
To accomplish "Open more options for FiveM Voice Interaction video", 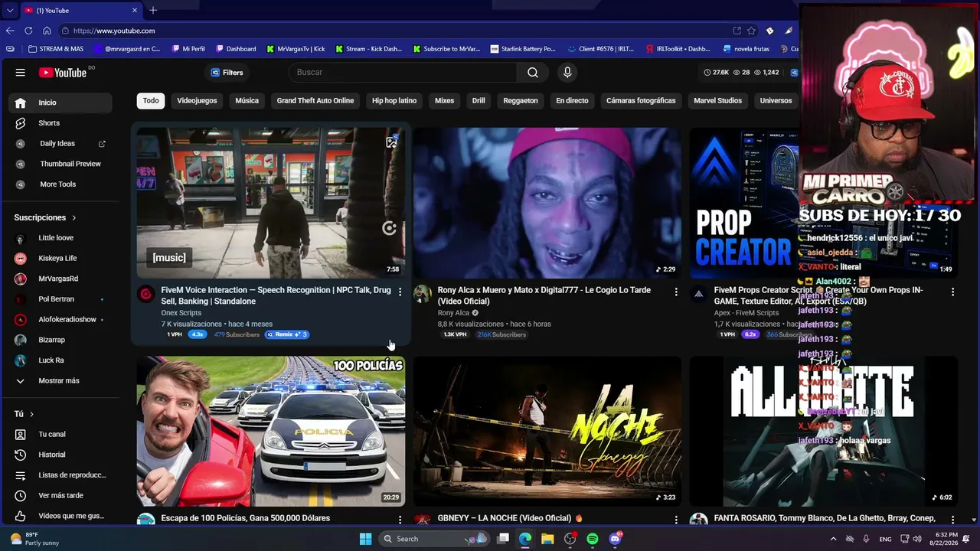I will click(x=400, y=292).
